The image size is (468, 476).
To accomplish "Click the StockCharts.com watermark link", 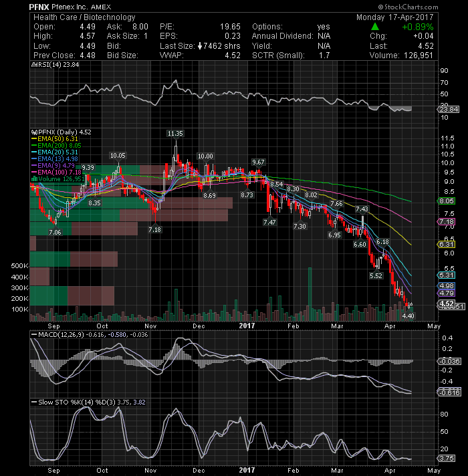I will 408,7.
